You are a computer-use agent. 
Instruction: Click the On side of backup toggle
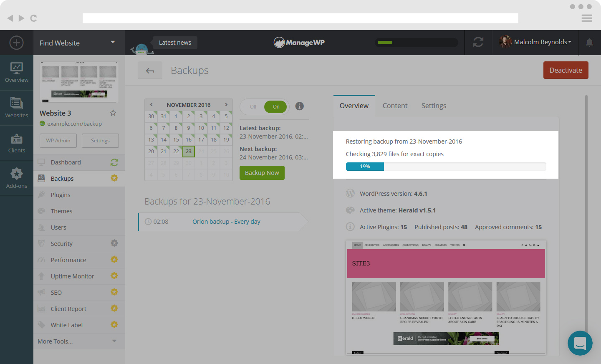(x=276, y=107)
